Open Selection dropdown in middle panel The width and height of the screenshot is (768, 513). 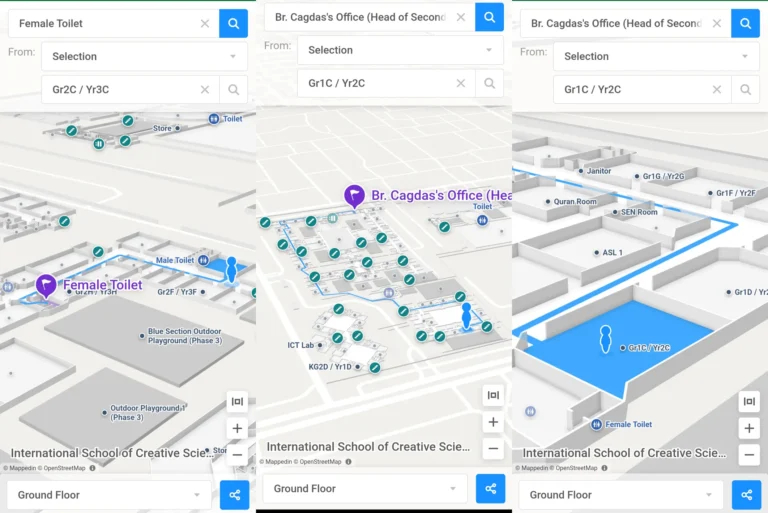point(400,50)
